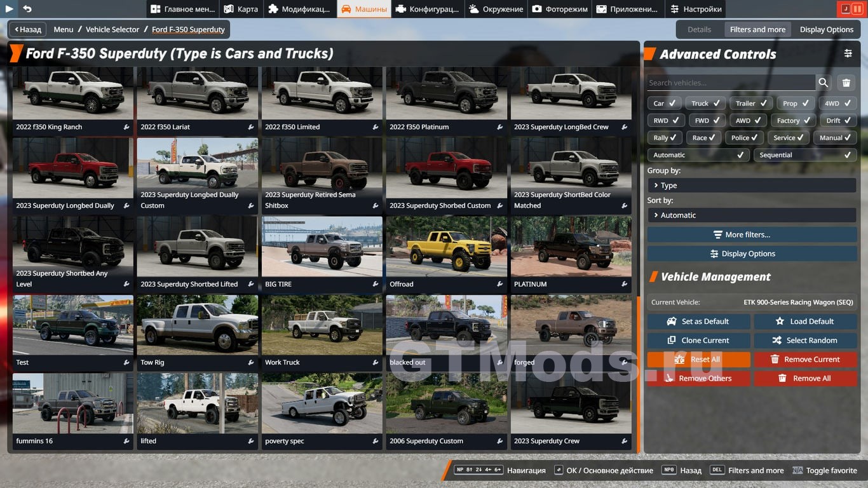This screenshot has height=488, width=868.
Task: Open the Окружение tab
Action: (x=496, y=9)
